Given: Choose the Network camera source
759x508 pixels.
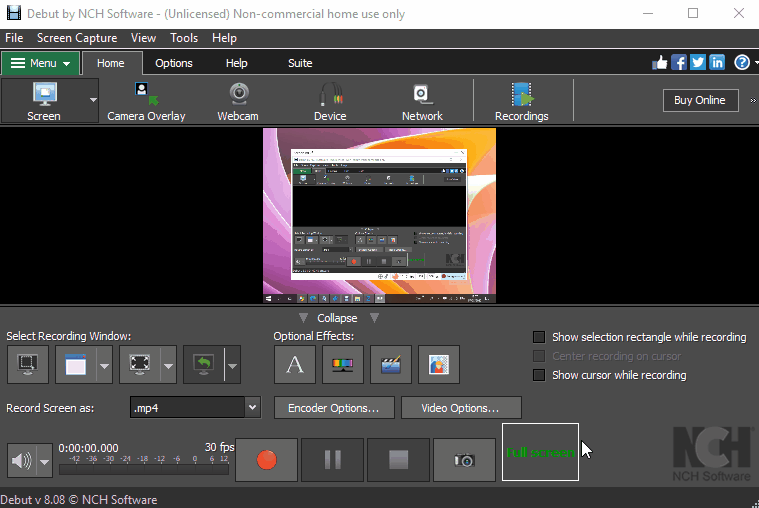Looking at the screenshot, I should 422,101.
